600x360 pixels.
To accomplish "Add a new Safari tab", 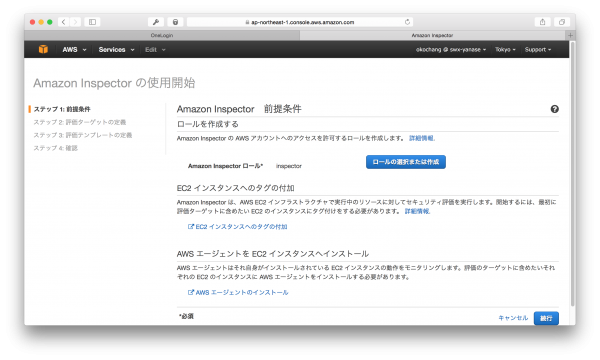I will [x=570, y=35].
